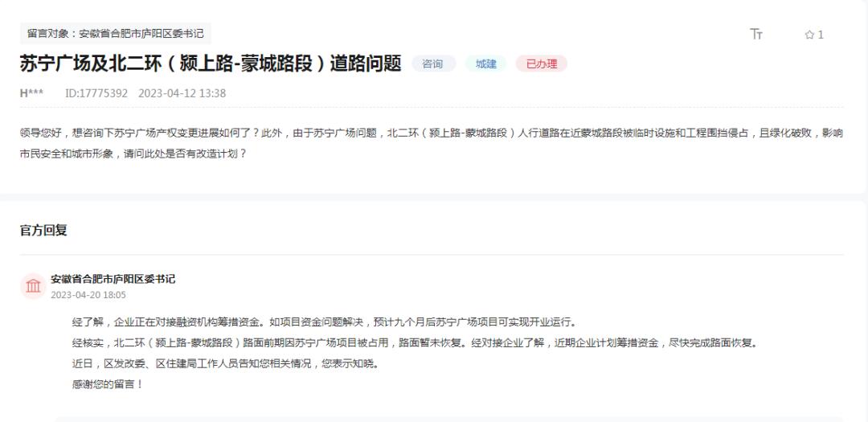Click the 已办理 status tag
868x422 pixels.
(542, 64)
